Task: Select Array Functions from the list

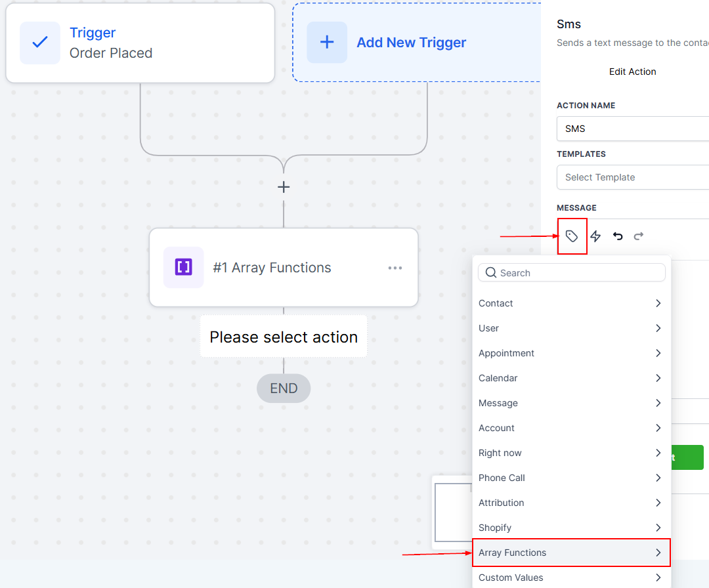Action: point(512,553)
